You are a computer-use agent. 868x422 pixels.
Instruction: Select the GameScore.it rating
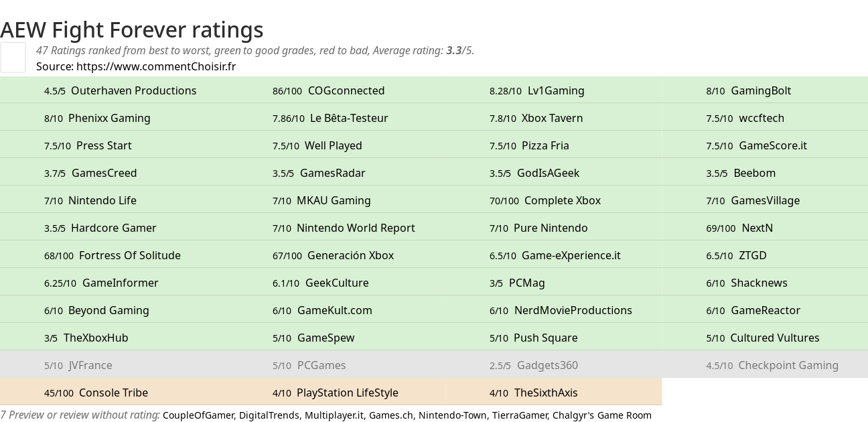pyautogui.click(x=757, y=145)
